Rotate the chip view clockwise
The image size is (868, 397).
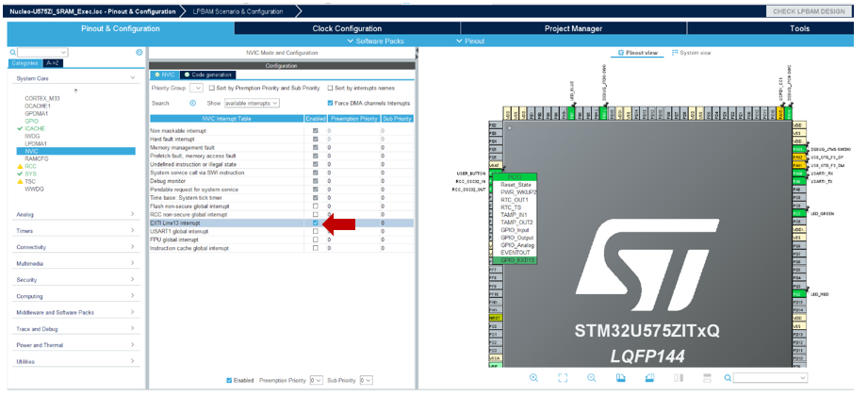point(621,377)
